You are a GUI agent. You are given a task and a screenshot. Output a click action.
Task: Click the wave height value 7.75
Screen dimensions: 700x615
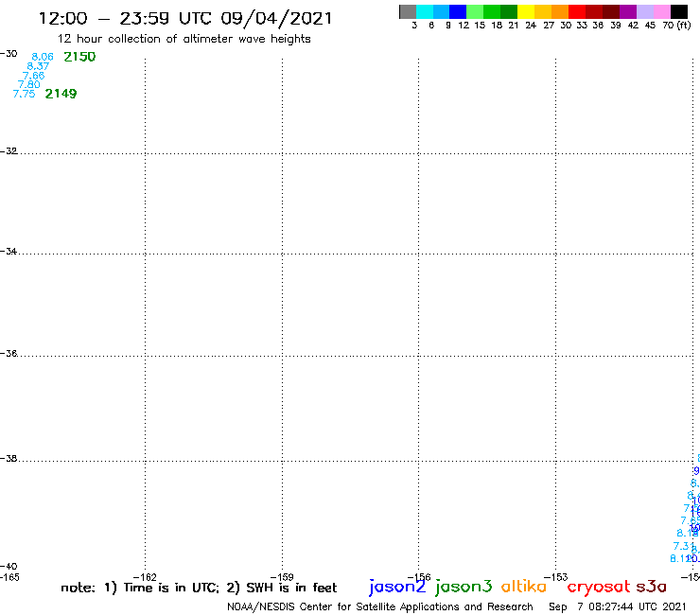24,94
